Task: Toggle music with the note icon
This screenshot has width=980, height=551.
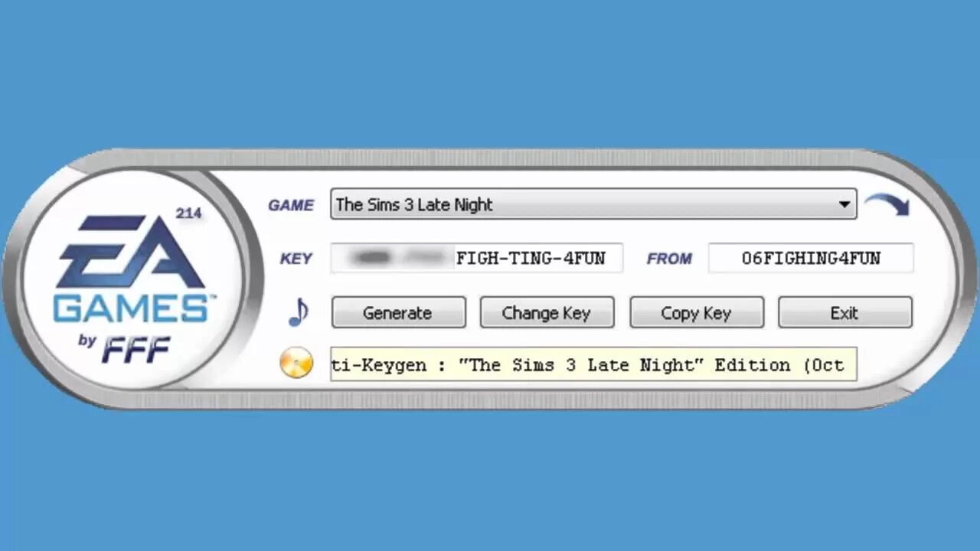Action: (x=299, y=312)
